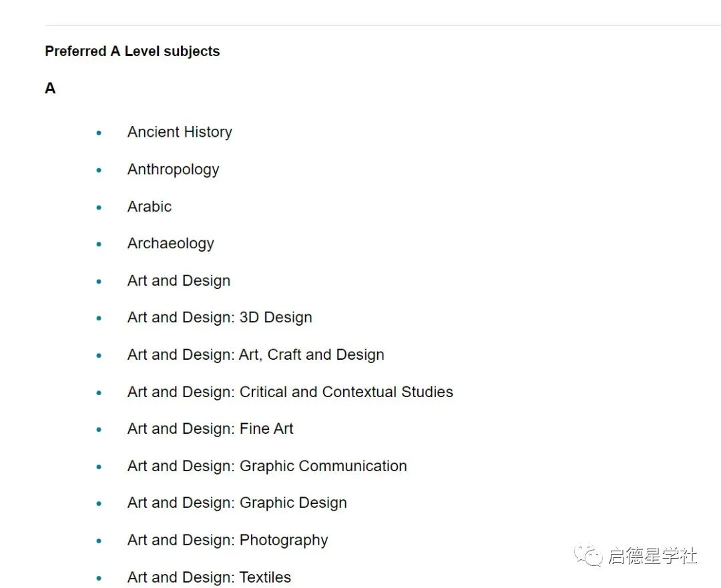The width and height of the screenshot is (721, 588).
Task: Click the 'Preferred A Level subjects' heading
Action: pyautogui.click(x=132, y=51)
